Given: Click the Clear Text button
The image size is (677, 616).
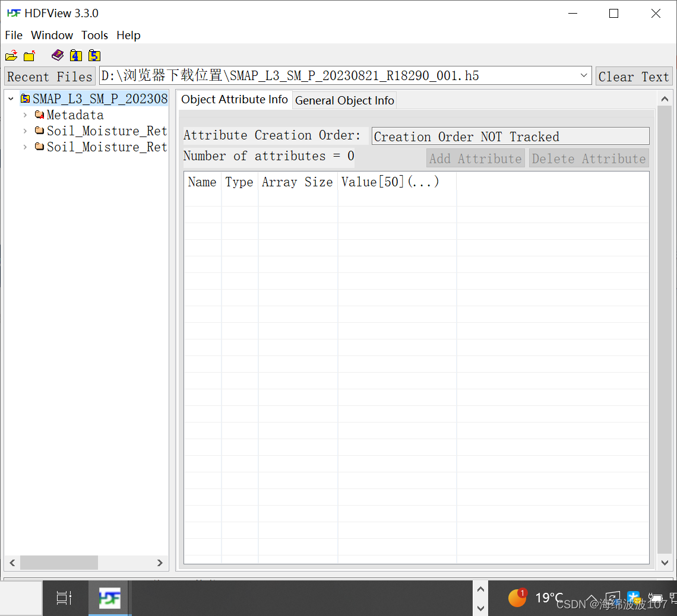Looking at the screenshot, I should 634,77.
